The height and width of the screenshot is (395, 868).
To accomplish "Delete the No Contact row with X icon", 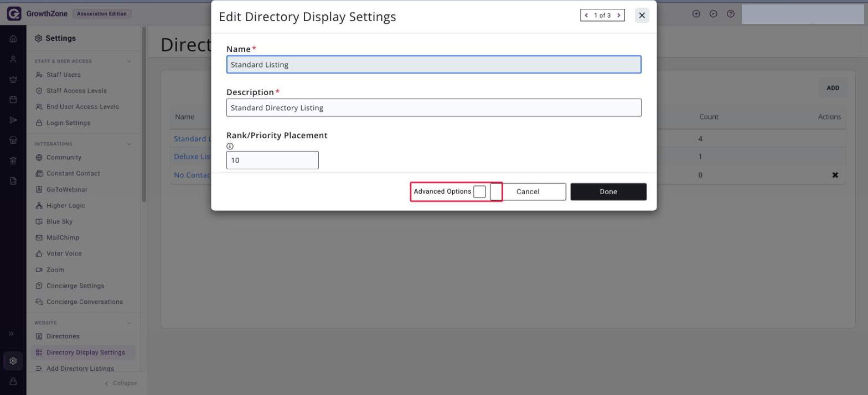I will 835,175.
